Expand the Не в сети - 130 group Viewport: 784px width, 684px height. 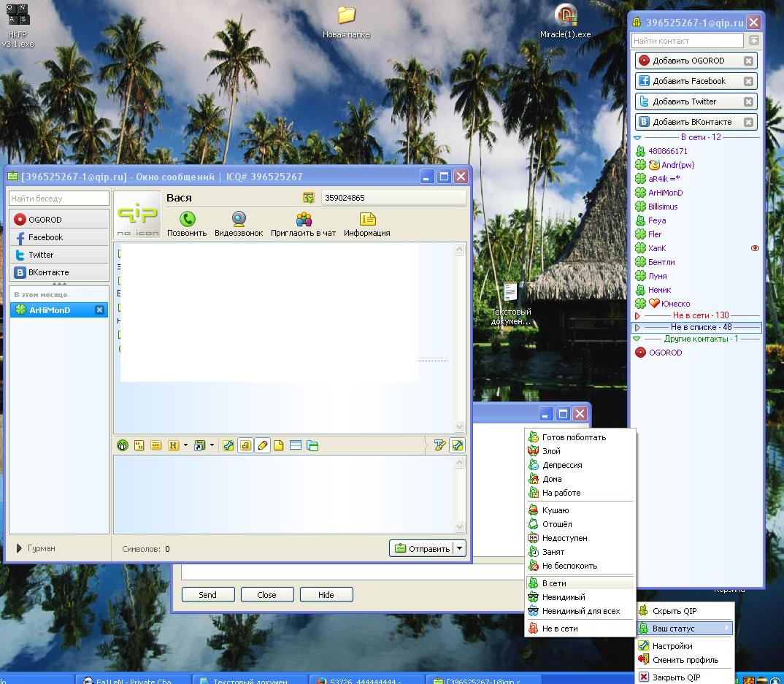tap(637, 315)
